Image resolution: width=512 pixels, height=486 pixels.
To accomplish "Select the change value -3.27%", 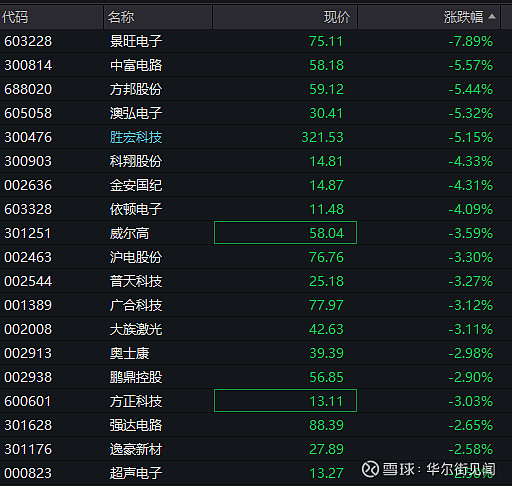I will pos(470,281).
